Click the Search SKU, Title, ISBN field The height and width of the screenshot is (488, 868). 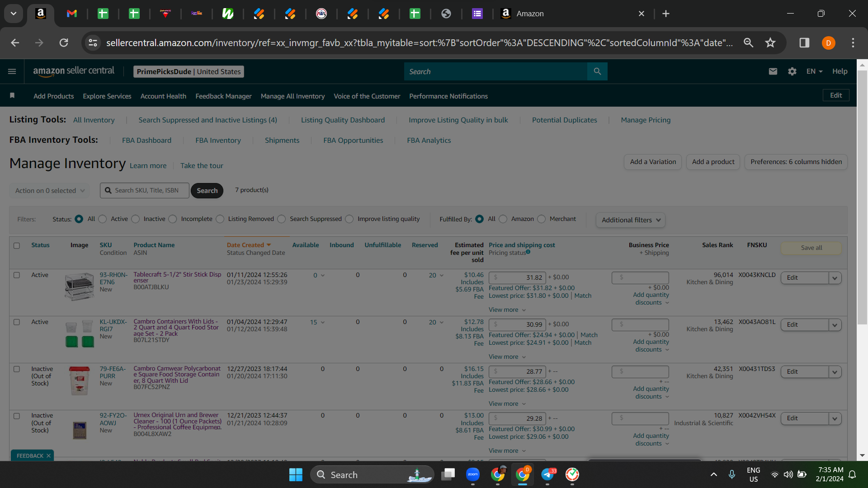point(145,191)
